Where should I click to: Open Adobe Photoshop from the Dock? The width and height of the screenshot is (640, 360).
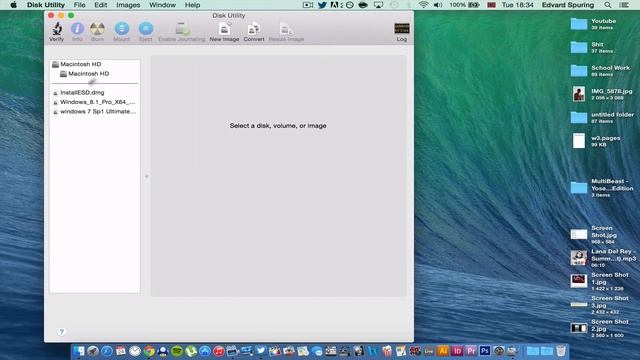(x=485, y=351)
